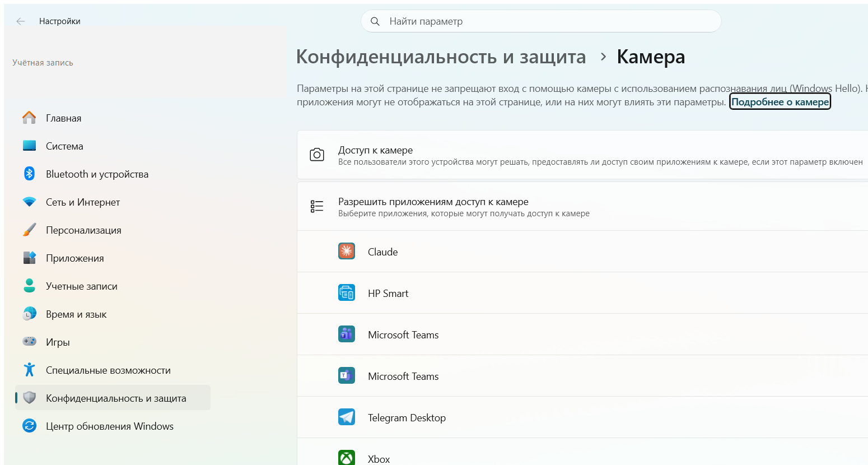868x465 pixels.
Task: Select Конфиденциальность и защита in sidebar
Action: (x=113, y=398)
